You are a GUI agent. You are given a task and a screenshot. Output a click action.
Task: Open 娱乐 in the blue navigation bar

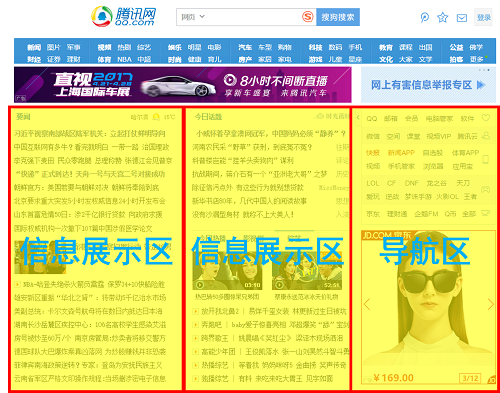tap(175, 47)
